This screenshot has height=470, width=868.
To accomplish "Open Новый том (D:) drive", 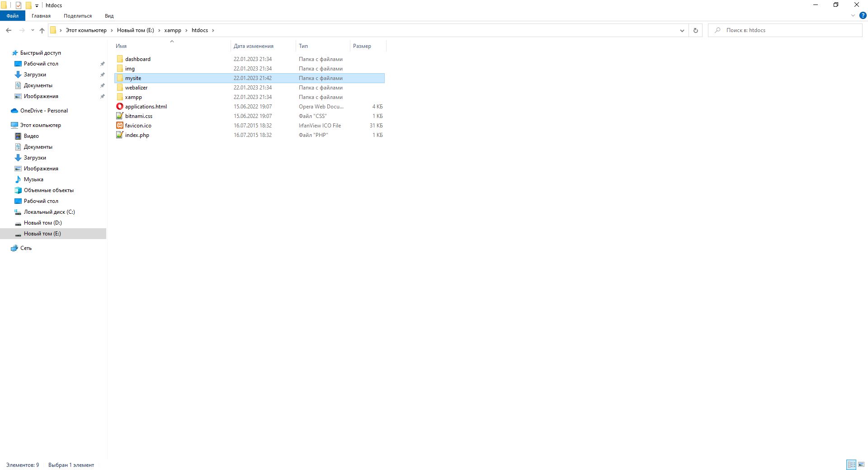I will 43,223.
